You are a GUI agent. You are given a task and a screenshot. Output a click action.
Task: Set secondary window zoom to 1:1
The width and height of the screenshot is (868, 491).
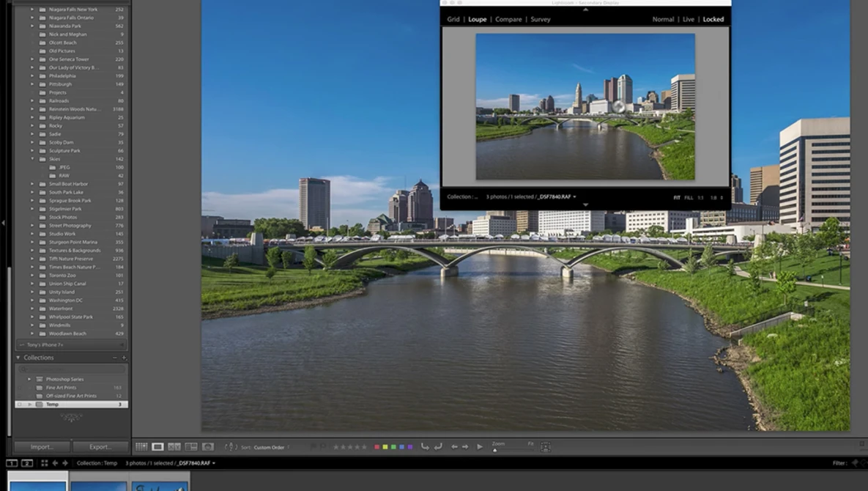point(700,198)
